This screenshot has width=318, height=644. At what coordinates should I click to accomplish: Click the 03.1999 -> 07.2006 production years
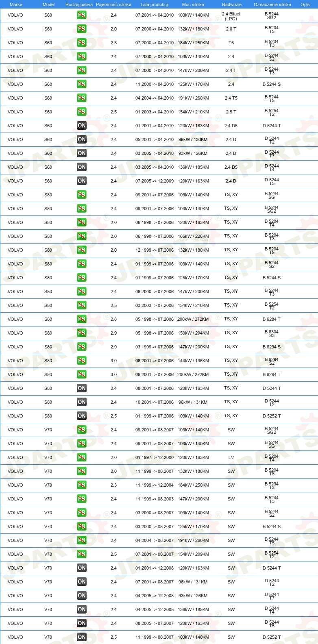[155, 347]
